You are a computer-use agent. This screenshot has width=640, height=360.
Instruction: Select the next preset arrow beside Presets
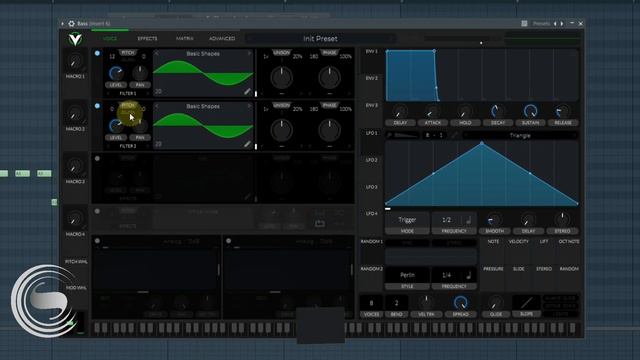562,24
